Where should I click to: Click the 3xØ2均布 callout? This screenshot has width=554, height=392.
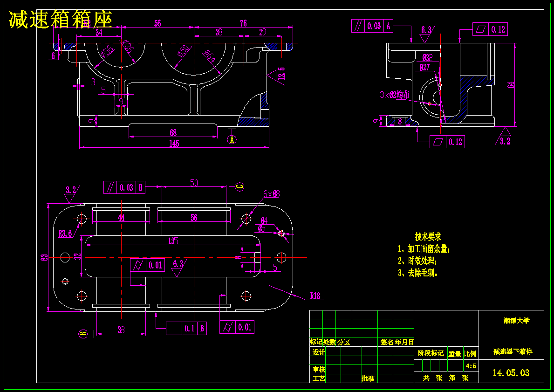(x=394, y=95)
